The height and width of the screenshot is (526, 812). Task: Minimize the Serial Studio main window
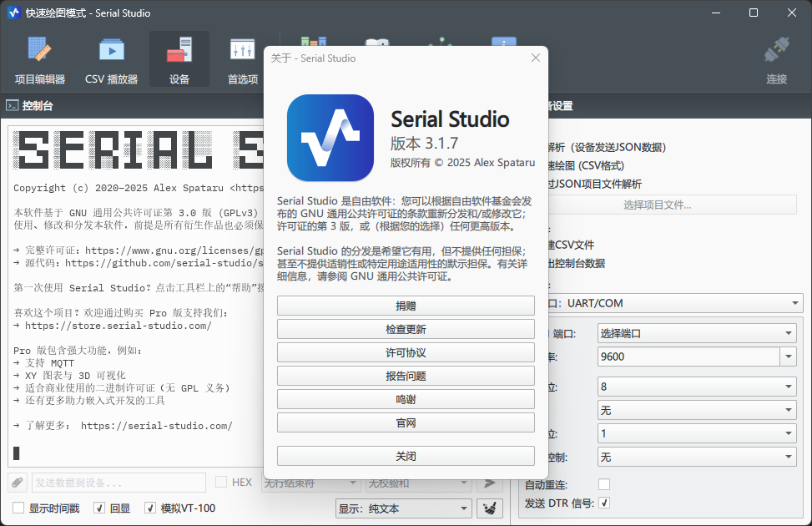(716, 13)
